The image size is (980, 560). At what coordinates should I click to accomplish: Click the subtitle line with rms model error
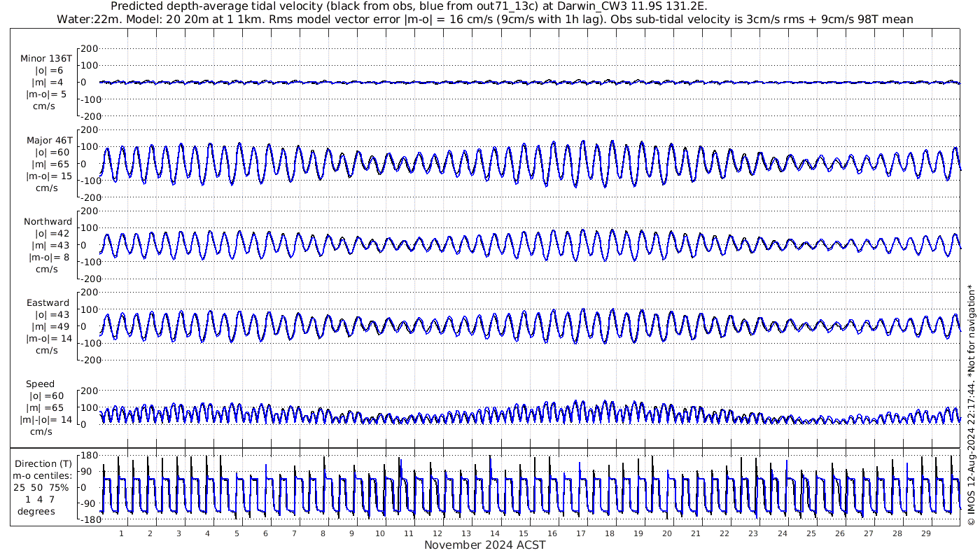pyautogui.click(x=484, y=19)
